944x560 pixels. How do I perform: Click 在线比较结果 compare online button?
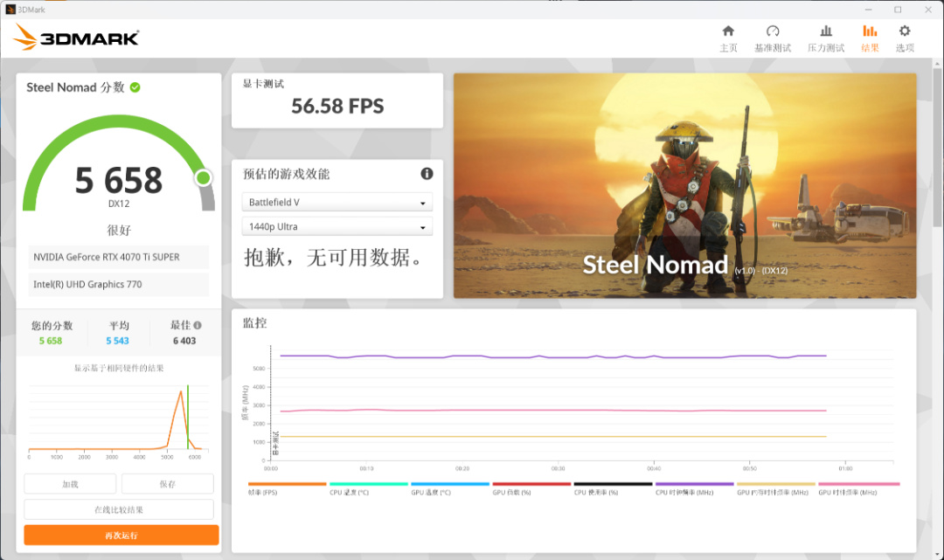(119, 509)
